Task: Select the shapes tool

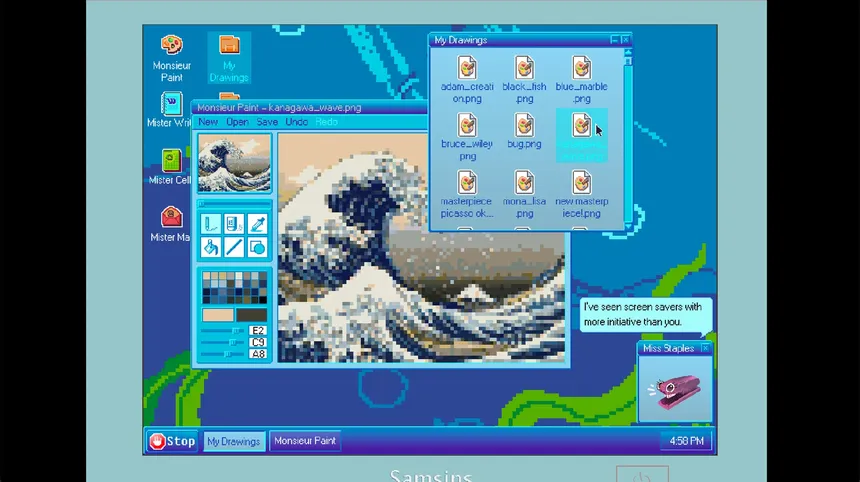Action: 258,247
